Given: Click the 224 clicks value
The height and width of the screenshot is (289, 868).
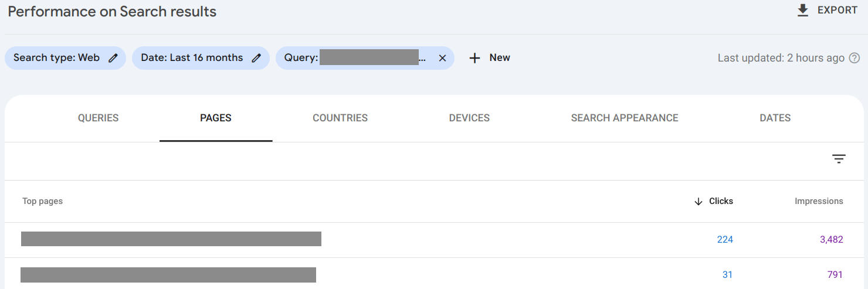Looking at the screenshot, I should 725,239.
